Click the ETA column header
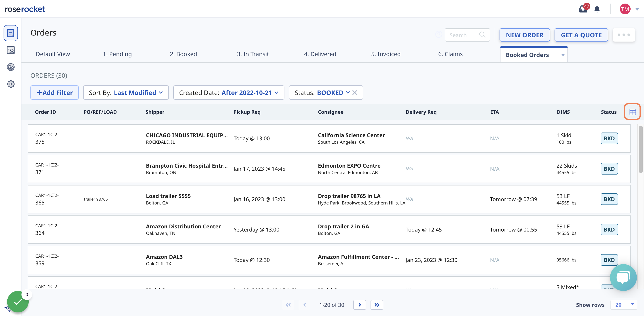This screenshot has width=644, height=316. pos(494,112)
